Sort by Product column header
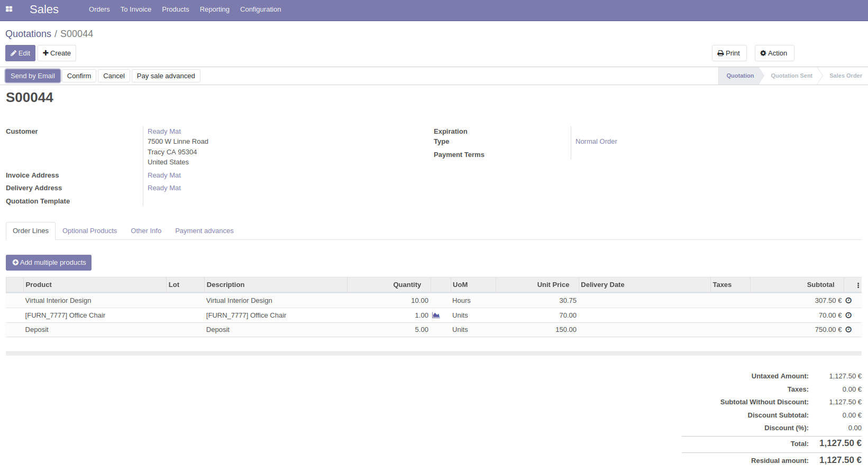The width and height of the screenshot is (868, 473). [95, 285]
